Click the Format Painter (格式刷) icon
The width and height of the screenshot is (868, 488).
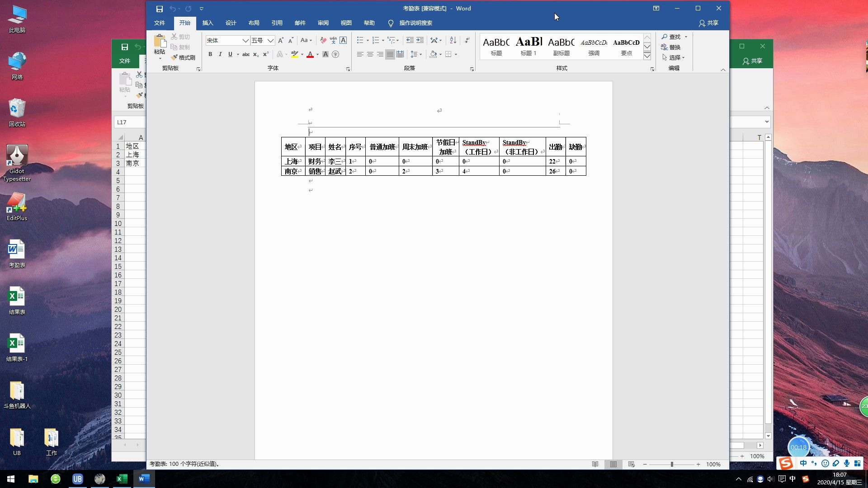click(x=183, y=57)
